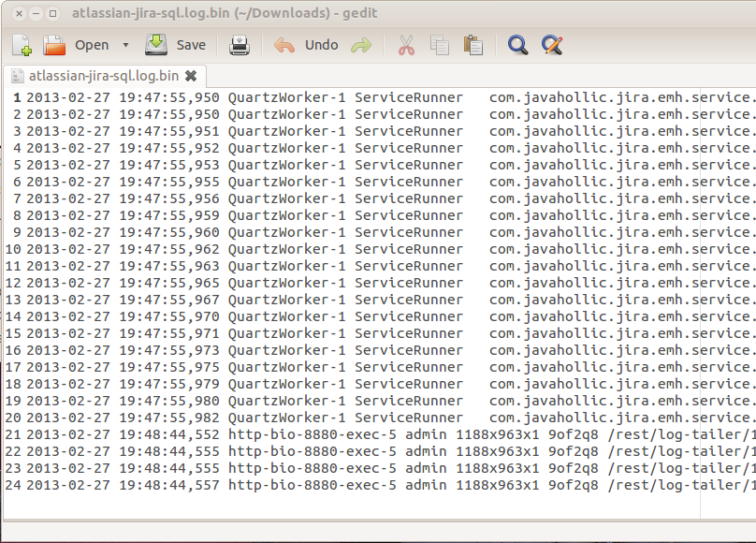The width and height of the screenshot is (756, 543).
Task: Close the atlassian-jira-sql.log.bin tab
Action: [x=191, y=76]
